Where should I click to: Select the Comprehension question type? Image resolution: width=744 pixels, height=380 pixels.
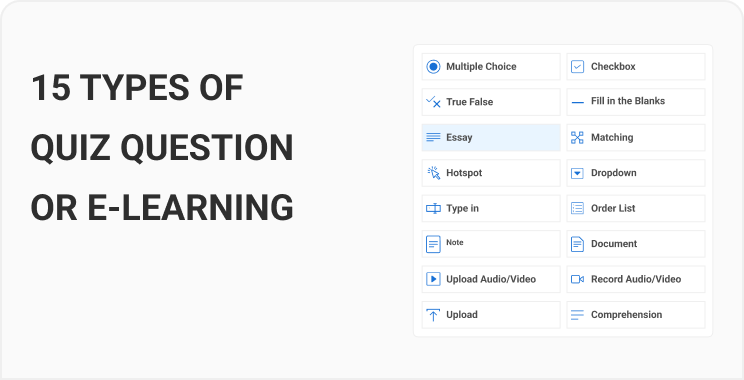pyautogui.click(x=636, y=315)
